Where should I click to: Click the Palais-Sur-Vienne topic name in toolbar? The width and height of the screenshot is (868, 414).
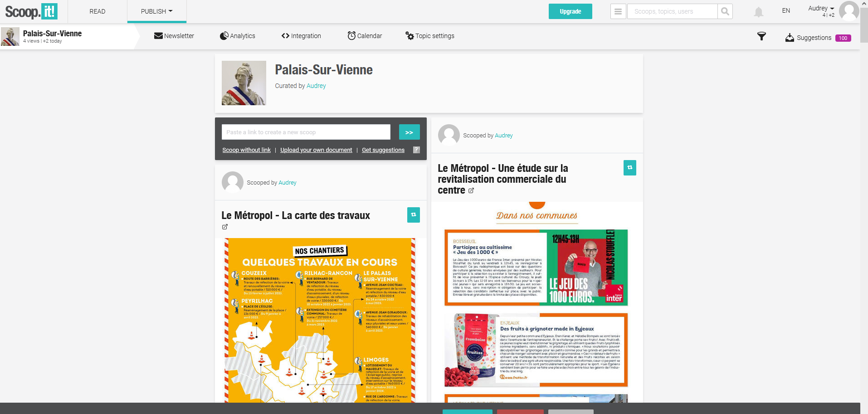click(53, 34)
